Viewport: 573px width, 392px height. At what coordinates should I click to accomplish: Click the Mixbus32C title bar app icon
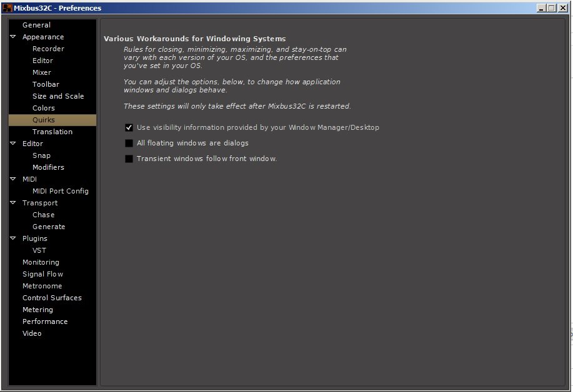click(x=7, y=7)
